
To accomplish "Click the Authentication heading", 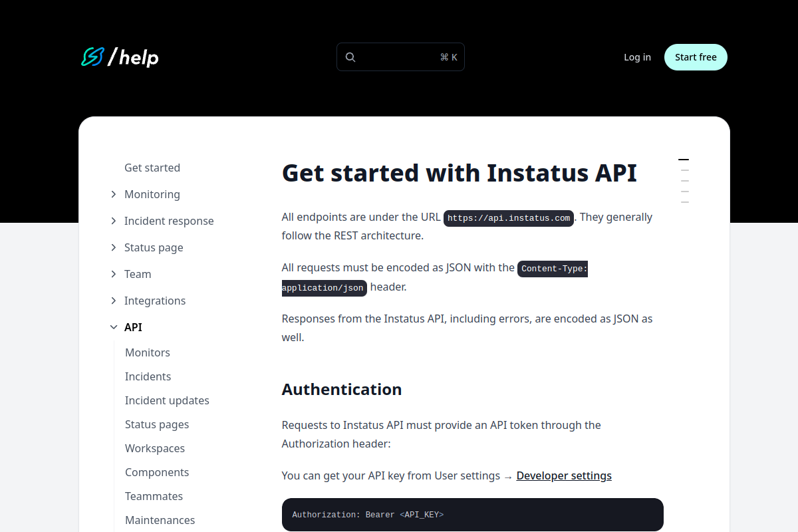I will point(342,389).
